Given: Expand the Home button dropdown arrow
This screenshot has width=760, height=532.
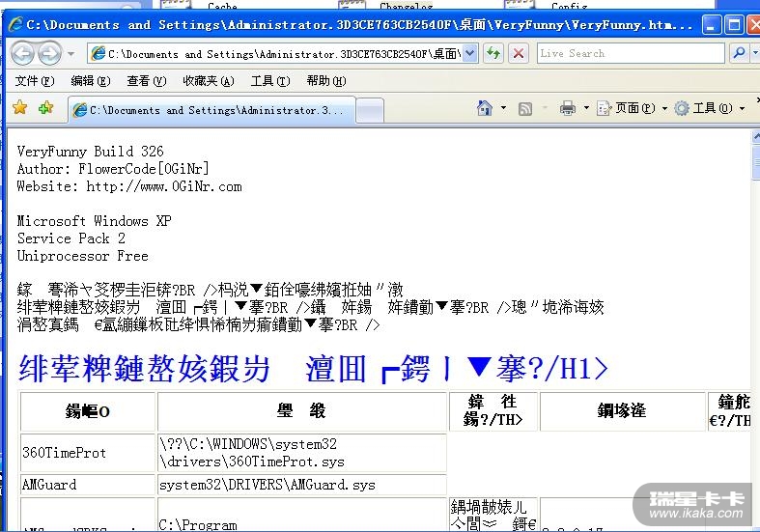Looking at the screenshot, I should 503,107.
